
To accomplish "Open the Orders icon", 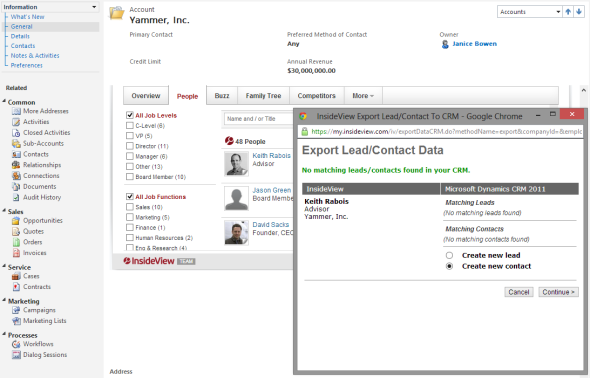I will point(16,242).
